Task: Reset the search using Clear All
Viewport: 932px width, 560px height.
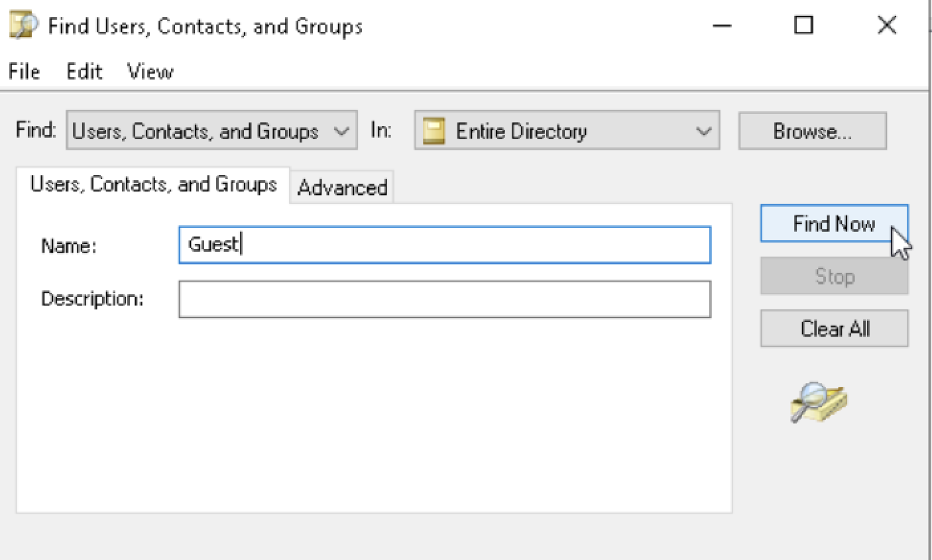Action: point(834,328)
